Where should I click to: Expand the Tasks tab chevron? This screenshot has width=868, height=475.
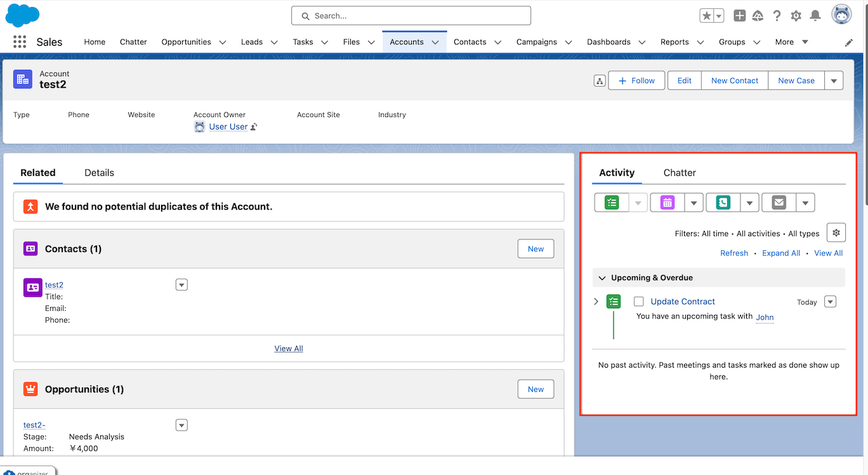[x=324, y=43]
